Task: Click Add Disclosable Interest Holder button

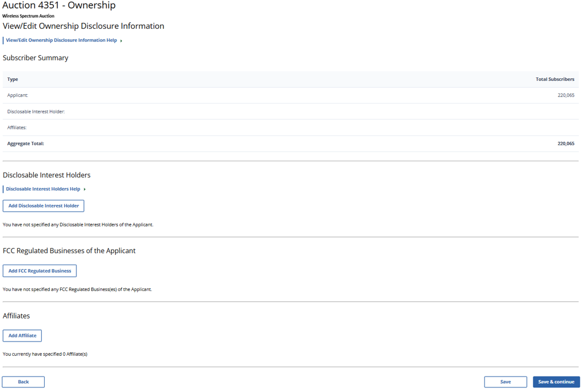Action: pos(44,205)
